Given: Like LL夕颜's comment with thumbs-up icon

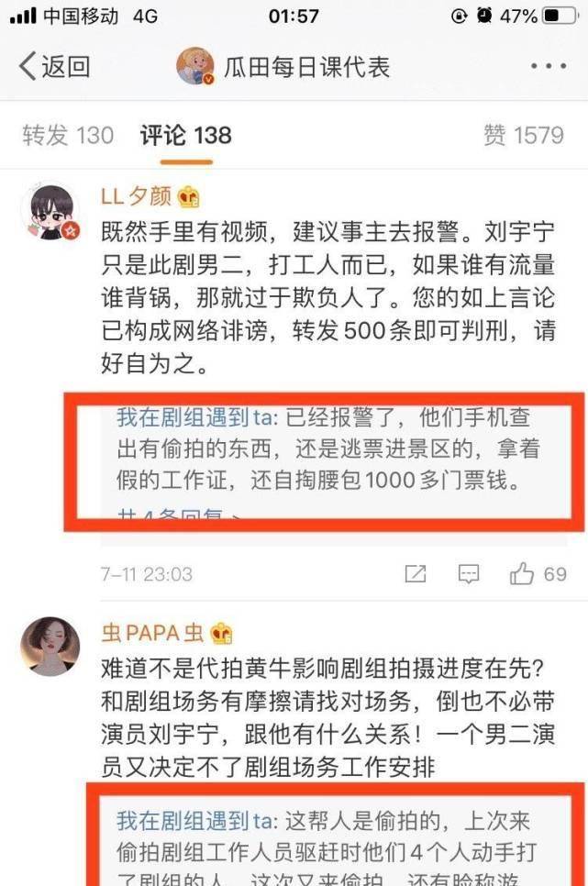Looking at the screenshot, I should tap(521, 574).
